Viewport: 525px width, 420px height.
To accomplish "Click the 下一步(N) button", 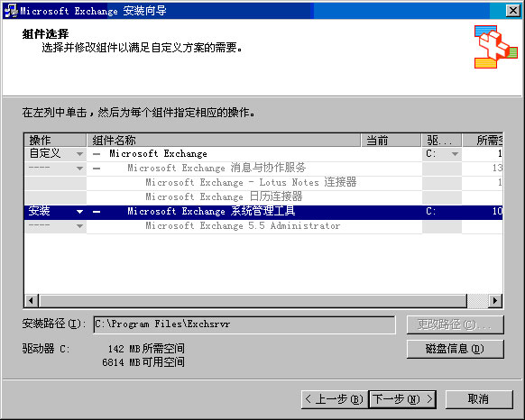I will tap(402, 399).
